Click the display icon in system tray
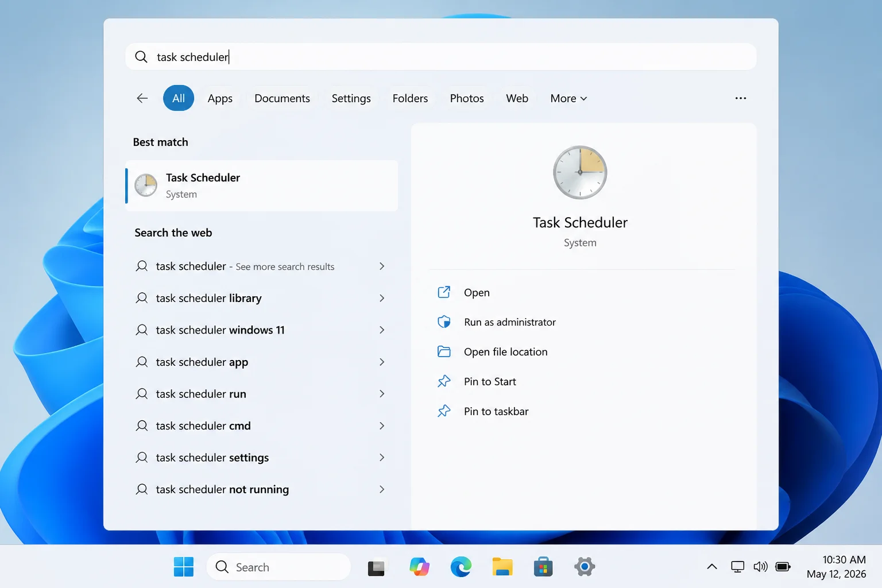This screenshot has width=882, height=588. click(738, 567)
